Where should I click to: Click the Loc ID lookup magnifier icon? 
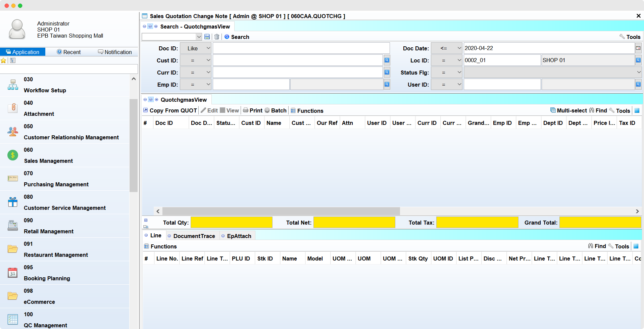[x=638, y=60]
